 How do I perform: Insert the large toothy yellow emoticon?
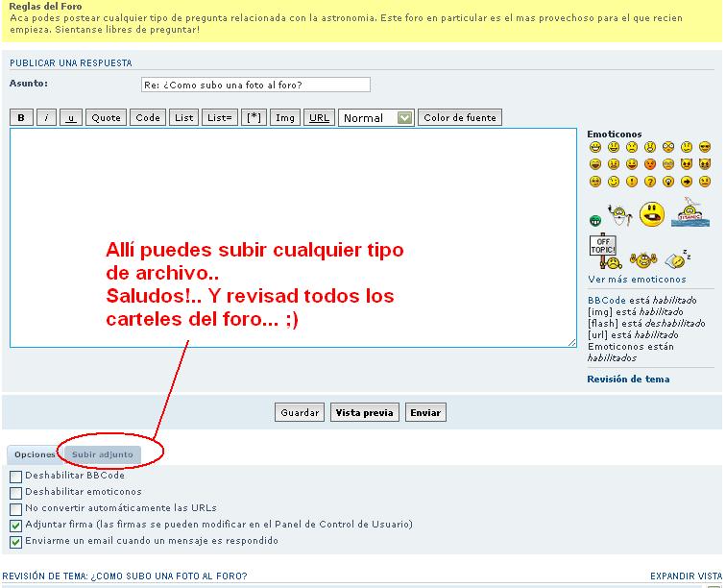(x=652, y=214)
